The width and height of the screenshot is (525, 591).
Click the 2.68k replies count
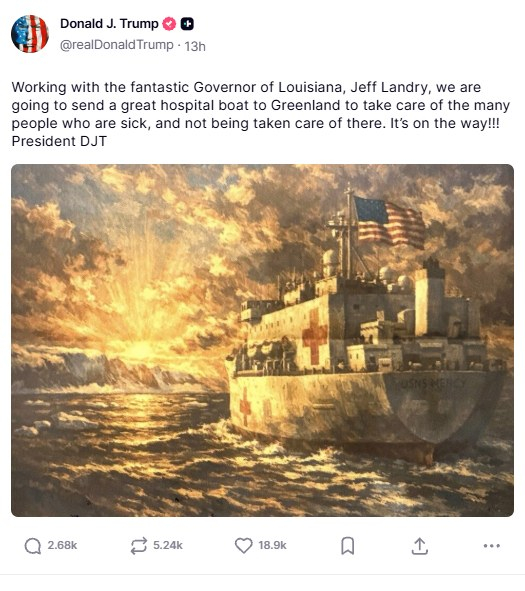[62, 545]
